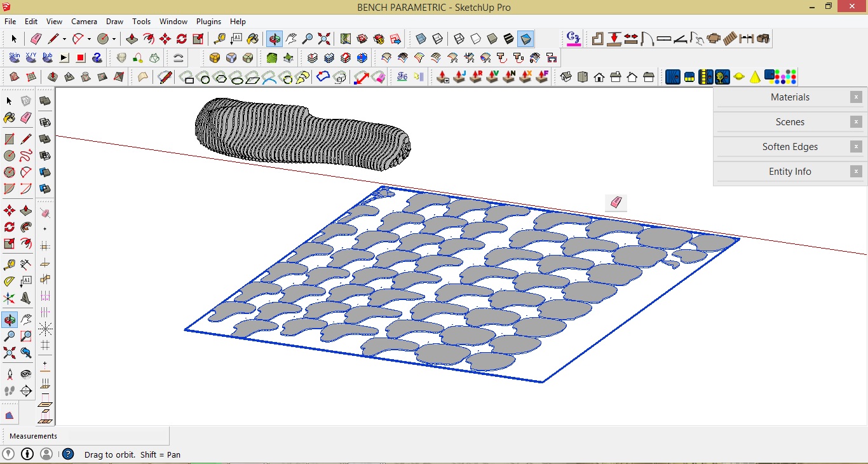Click the Scenes panel header
Image resolution: width=868 pixels, height=464 pixels.
pos(790,121)
